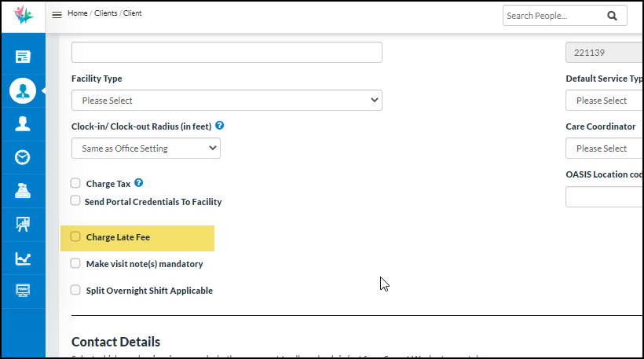Open the cash register billing icon
Viewport: 644px width, 359px height.
click(x=23, y=191)
